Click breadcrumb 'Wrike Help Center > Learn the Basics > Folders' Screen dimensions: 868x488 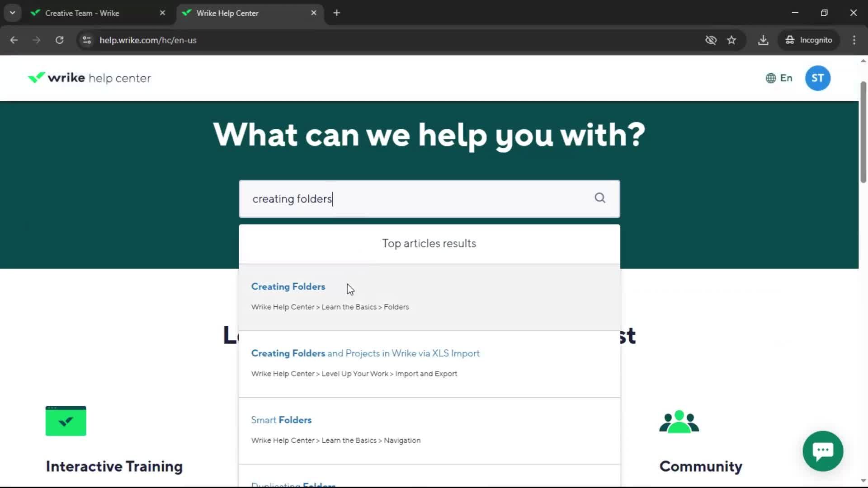pyautogui.click(x=330, y=307)
